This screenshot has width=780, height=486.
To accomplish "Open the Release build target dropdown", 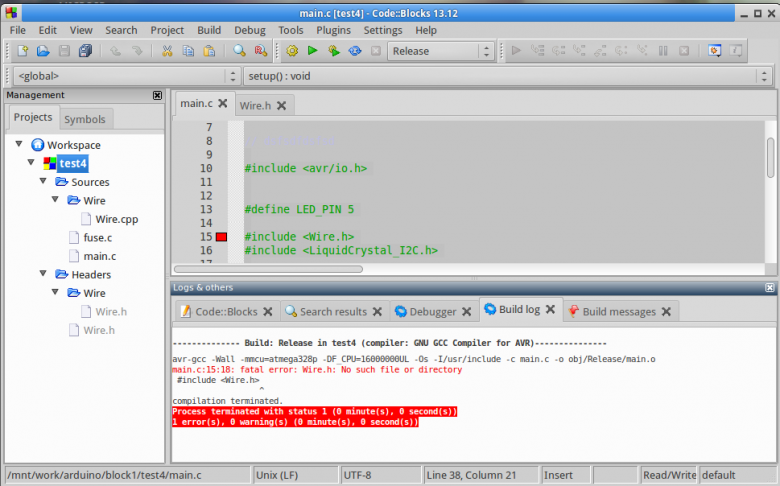I will [441, 51].
